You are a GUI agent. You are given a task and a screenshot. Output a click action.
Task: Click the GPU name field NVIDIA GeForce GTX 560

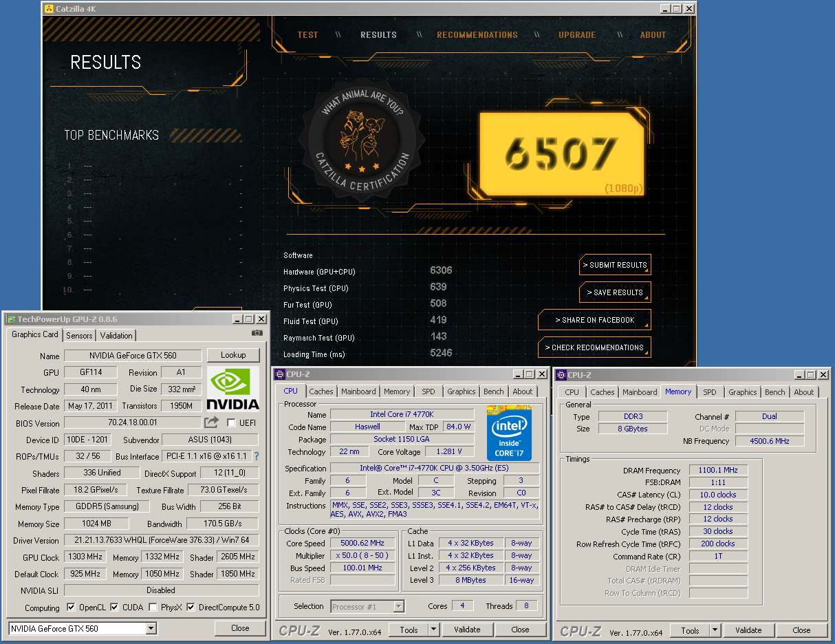pyautogui.click(x=133, y=356)
